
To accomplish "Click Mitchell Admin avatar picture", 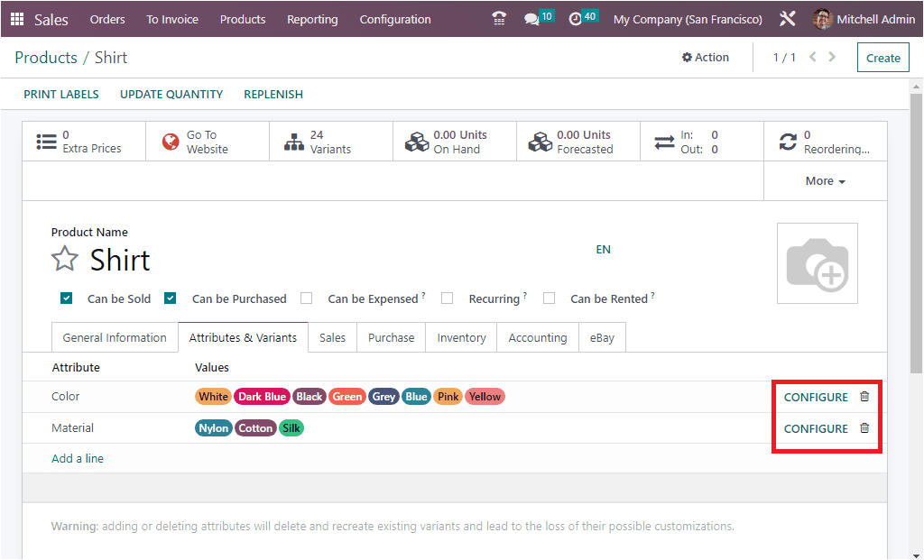I will click(821, 19).
